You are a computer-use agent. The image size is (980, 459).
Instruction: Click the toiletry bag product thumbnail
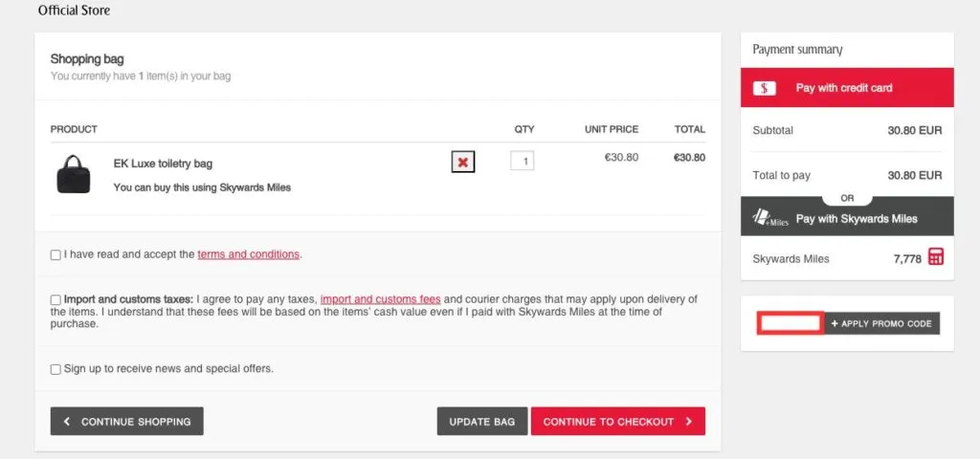pyautogui.click(x=73, y=174)
